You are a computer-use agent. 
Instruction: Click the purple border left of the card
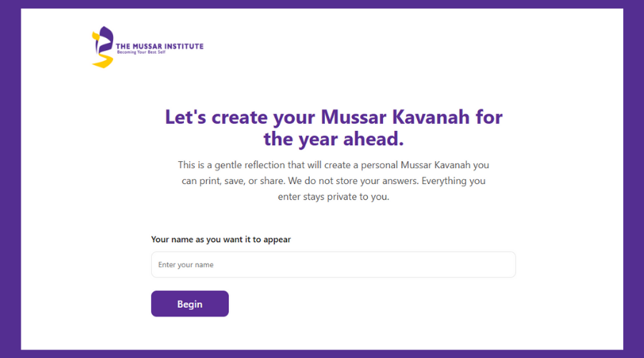[10, 179]
